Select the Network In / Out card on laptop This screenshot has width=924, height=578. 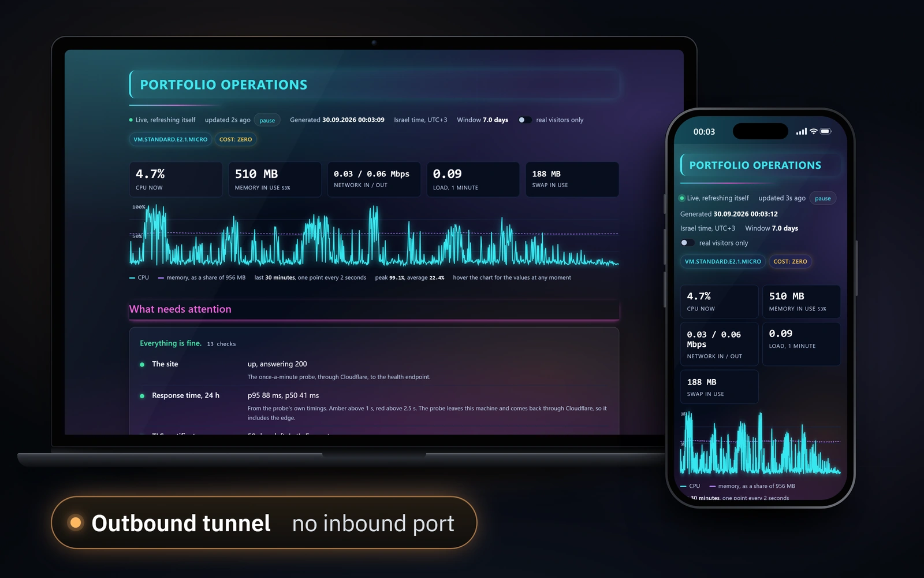(x=374, y=180)
